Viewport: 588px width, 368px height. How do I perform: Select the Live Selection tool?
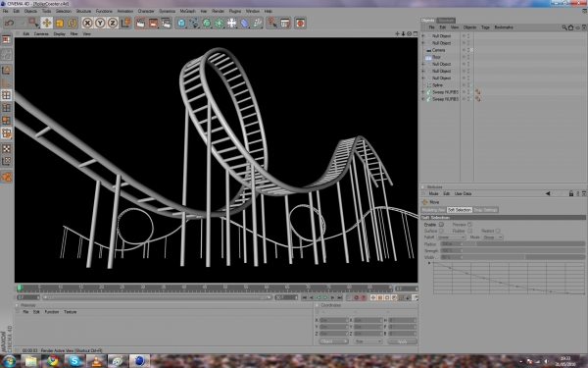pos(33,23)
